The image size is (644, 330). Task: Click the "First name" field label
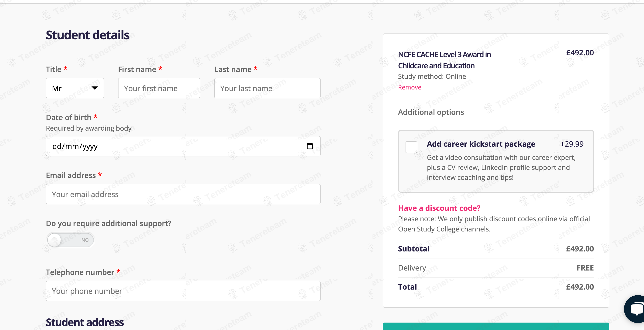click(137, 69)
